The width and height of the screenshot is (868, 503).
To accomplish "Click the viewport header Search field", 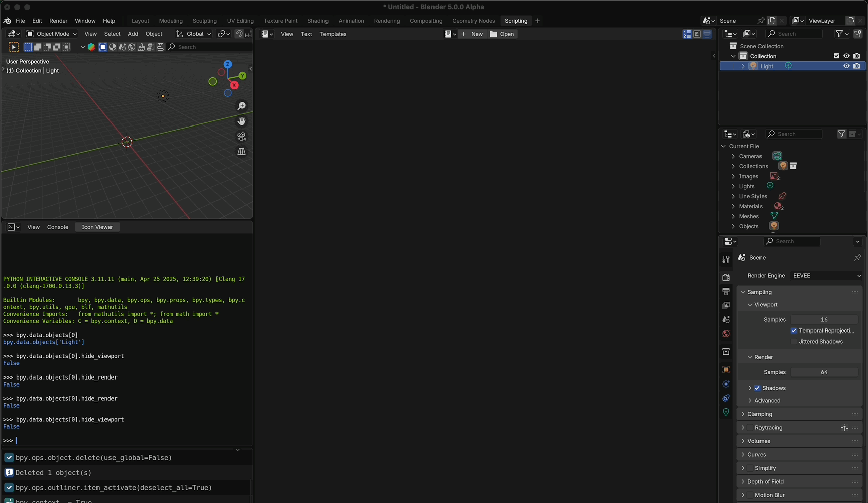I will click(x=210, y=47).
